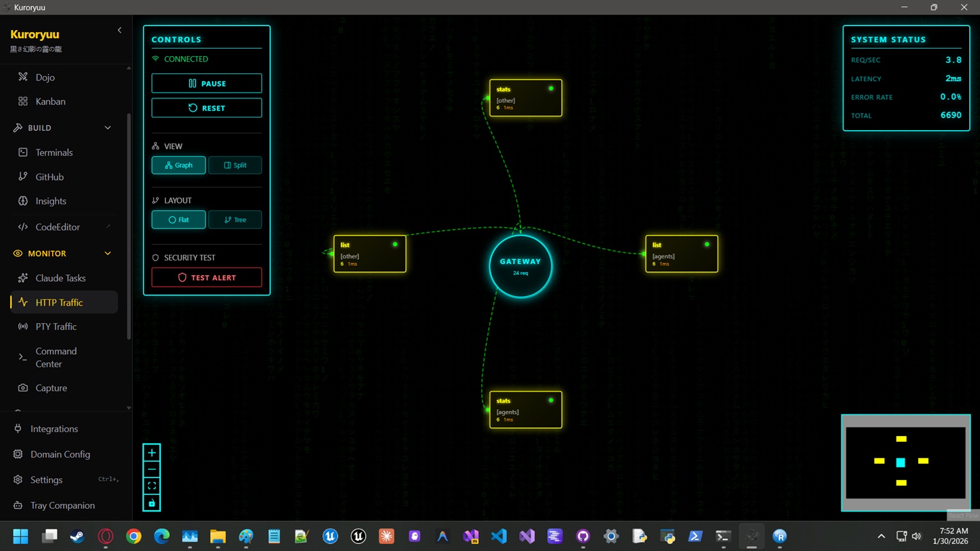Pause the traffic monitoring
Image resolution: width=980 pixels, height=551 pixels.
(x=206, y=84)
